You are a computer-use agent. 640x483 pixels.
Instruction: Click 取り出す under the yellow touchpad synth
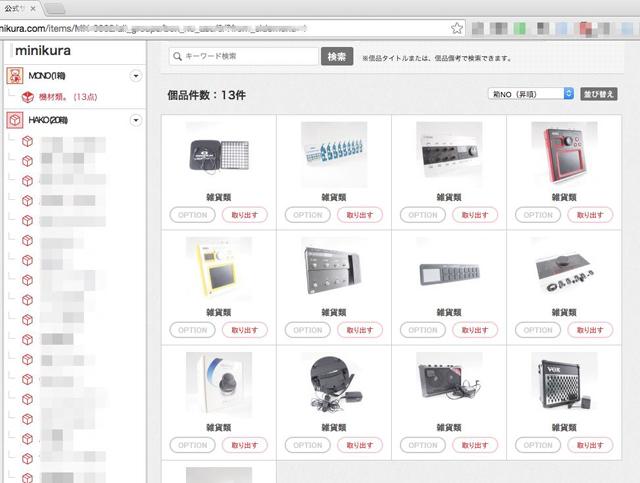(x=245, y=330)
